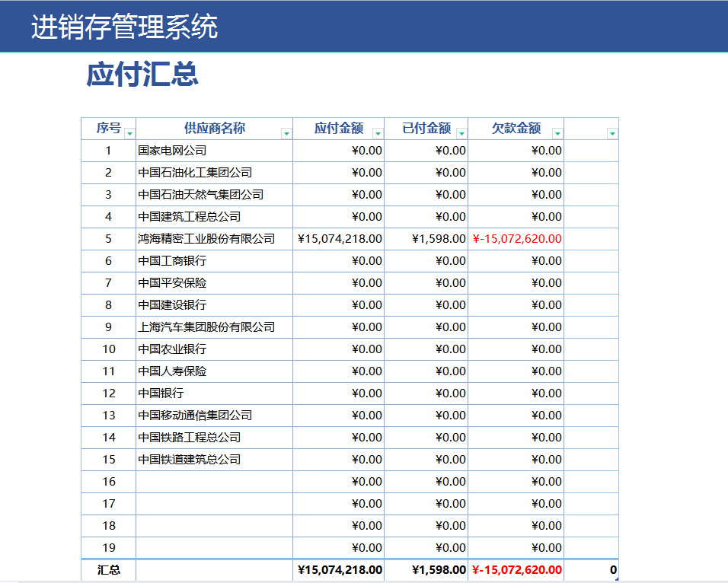Click red ¥-15,072,620.00 in the 鸿海精密 row
728x583 pixels.
pyautogui.click(x=516, y=238)
